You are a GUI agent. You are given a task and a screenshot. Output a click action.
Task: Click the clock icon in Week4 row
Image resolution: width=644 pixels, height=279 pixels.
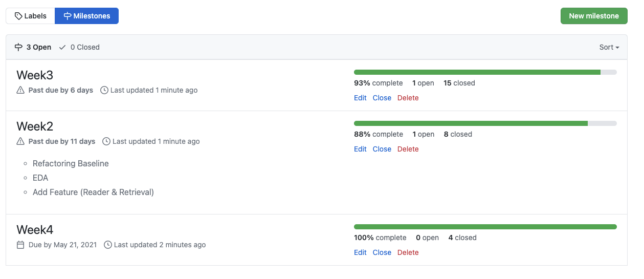coord(108,245)
